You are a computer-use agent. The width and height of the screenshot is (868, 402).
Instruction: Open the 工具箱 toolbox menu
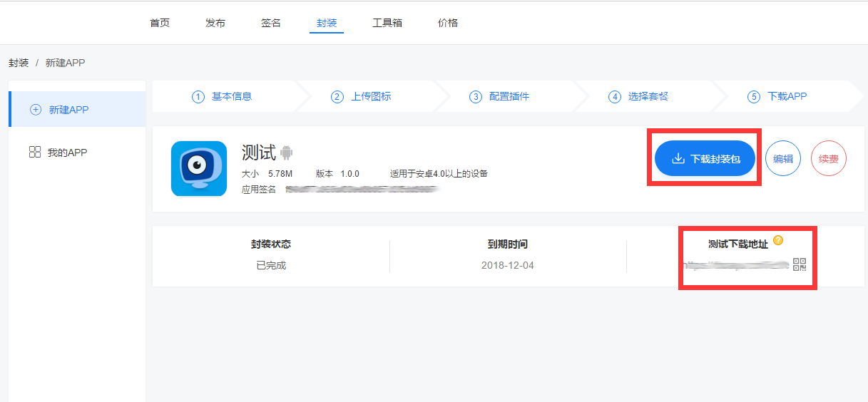point(387,23)
